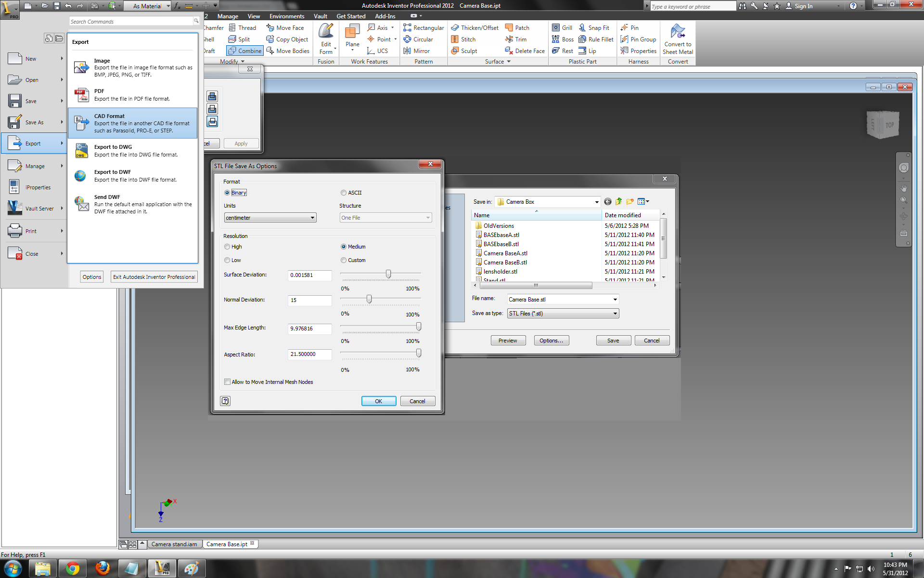
Task: Click the Grill plastic part tool
Action: (x=562, y=28)
